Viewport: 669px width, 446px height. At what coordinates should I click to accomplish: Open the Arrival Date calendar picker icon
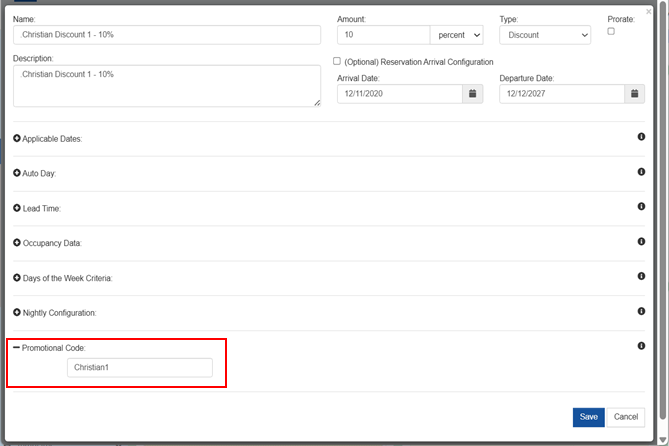[x=472, y=94]
